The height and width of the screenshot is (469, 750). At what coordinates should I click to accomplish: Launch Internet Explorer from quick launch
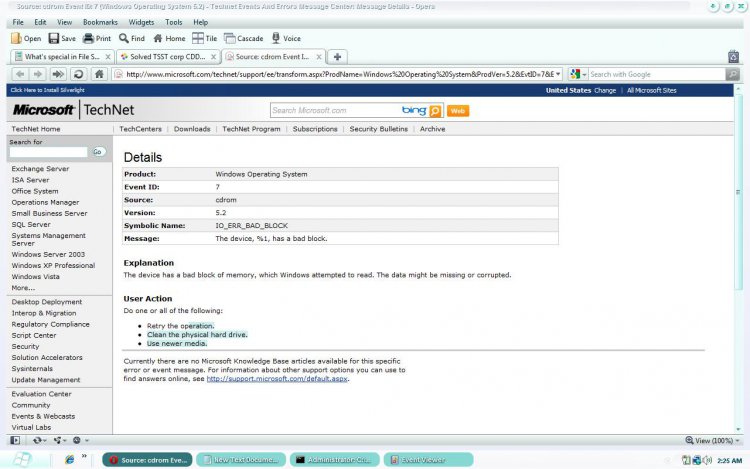click(70, 459)
